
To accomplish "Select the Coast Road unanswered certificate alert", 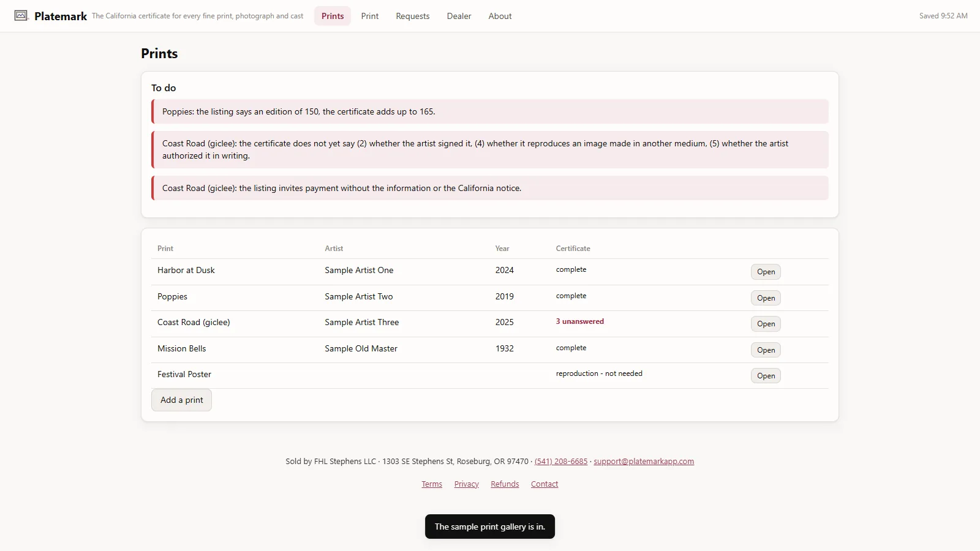I will click(x=490, y=149).
